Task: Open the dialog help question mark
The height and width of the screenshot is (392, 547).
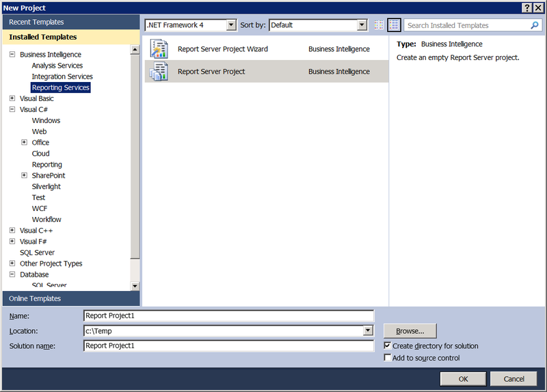Action: pyautogui.click(x=527, y=8)
